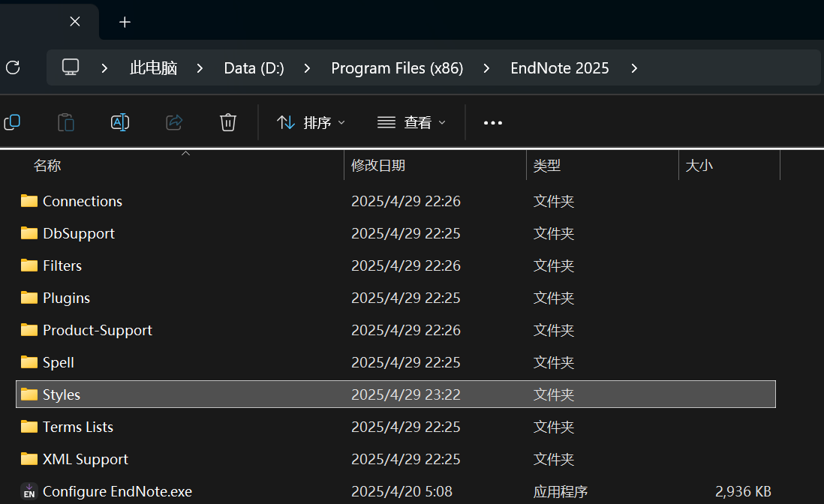Select the Configure EndNote.exe file name

pyautogui.click(x=118, y=492)
